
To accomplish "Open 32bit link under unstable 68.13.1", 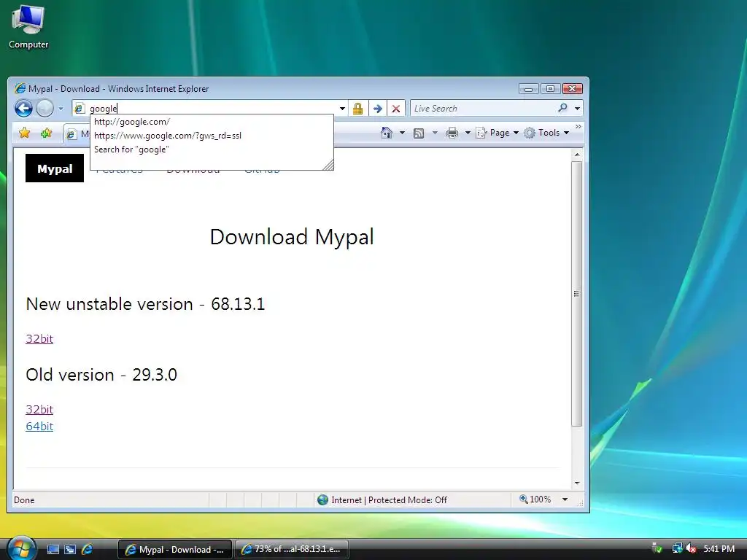I will [39, 338].
